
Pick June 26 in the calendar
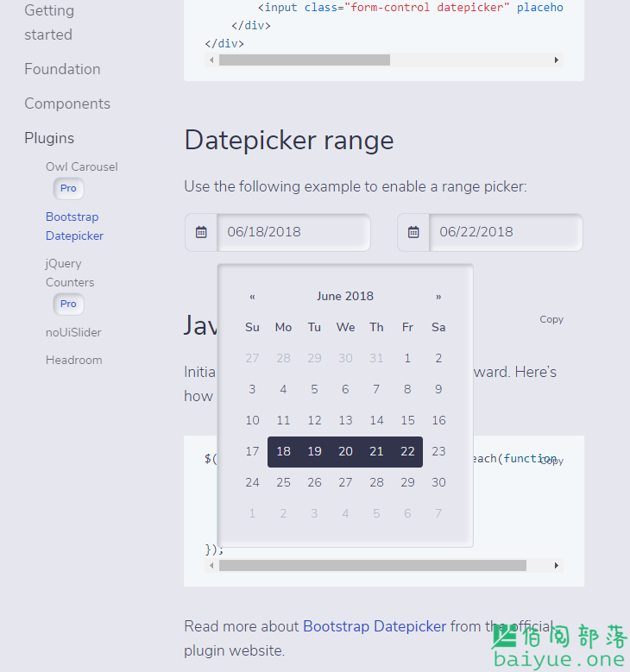coord(314,482)
